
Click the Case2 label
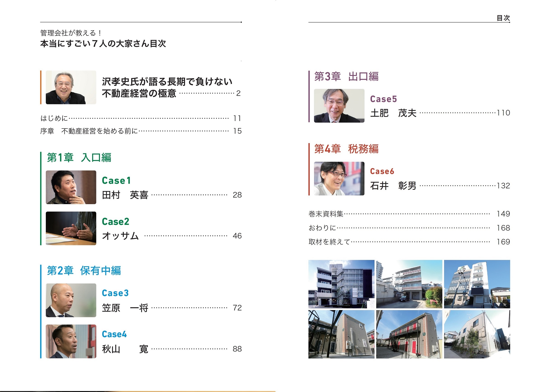tap(116, 222)
